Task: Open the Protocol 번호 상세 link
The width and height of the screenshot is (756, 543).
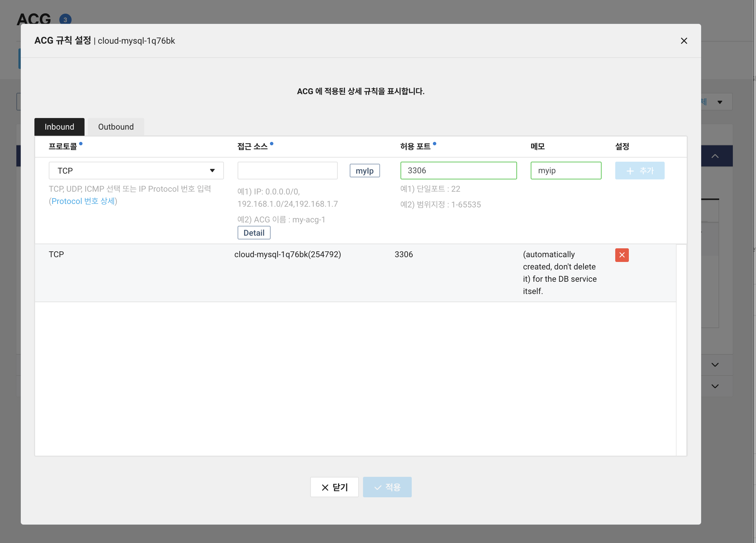Action: tap(83, 201)
